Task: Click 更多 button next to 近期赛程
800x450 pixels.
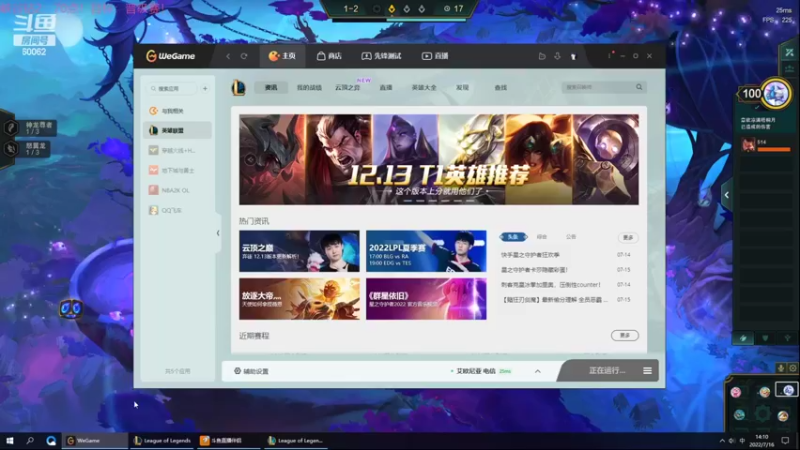Action: pyautogui.click(x=625, y=335)
